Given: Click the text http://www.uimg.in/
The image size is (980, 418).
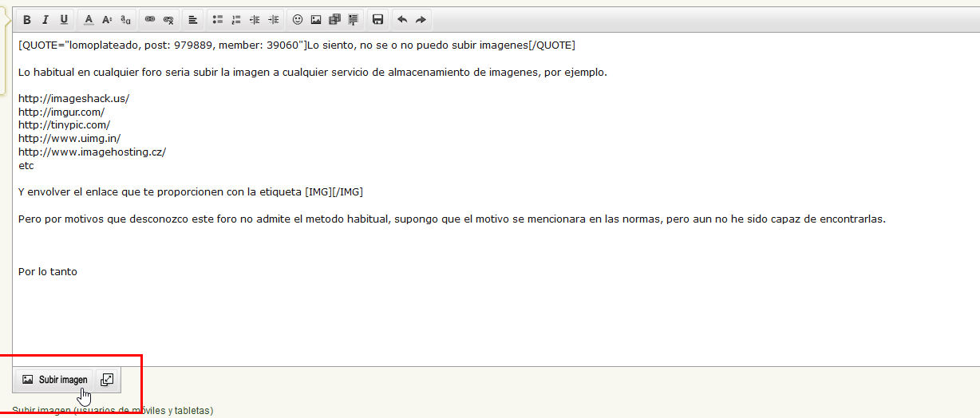Looking at the screenshot, I should pos(69,138).
